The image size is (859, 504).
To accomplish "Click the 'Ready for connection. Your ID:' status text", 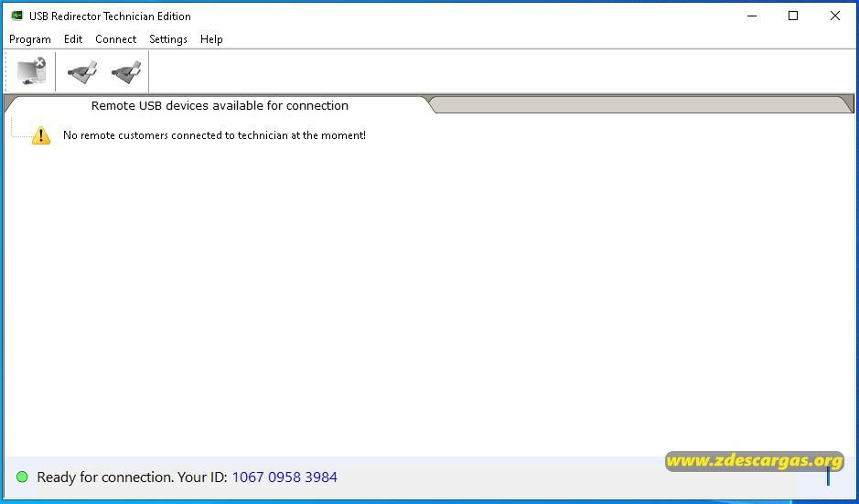I will [x=132, y=477].
